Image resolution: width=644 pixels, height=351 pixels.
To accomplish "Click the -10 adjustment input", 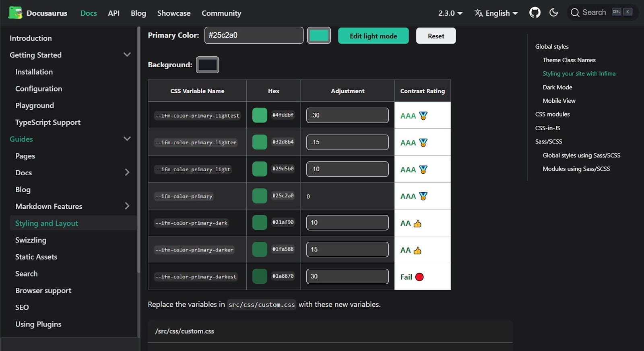I will [x=347, y=169].
